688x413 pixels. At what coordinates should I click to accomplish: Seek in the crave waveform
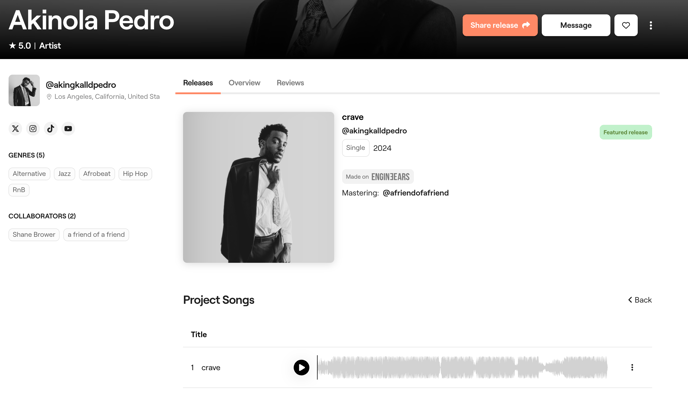pyautogui.click(x=462, y=367)
